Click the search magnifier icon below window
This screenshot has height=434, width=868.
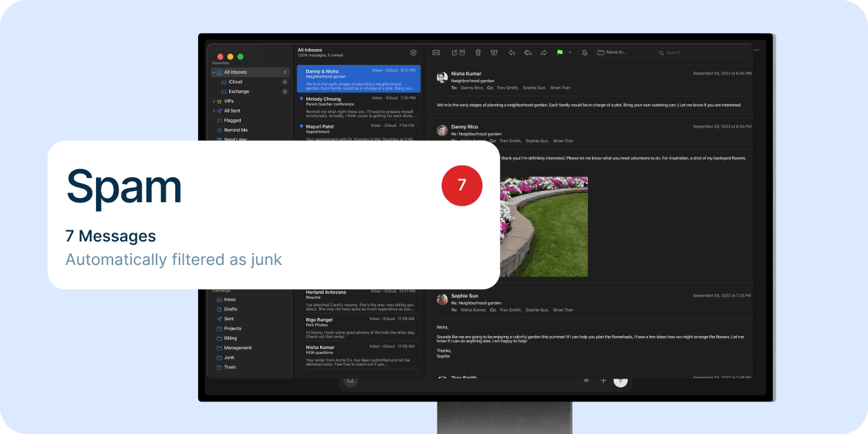pyautogui.click(x=351, y=380)
